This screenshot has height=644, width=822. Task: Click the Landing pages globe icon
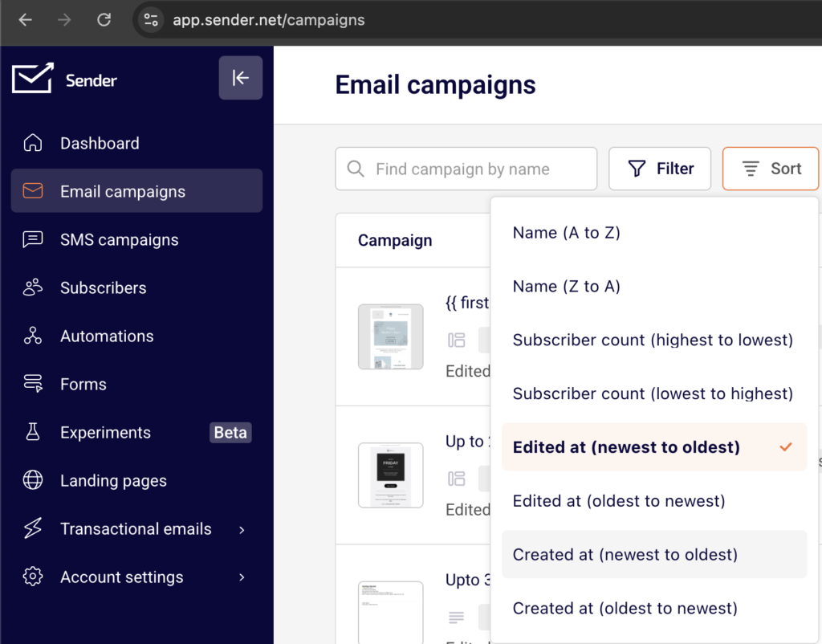click(x=32, y=480)
